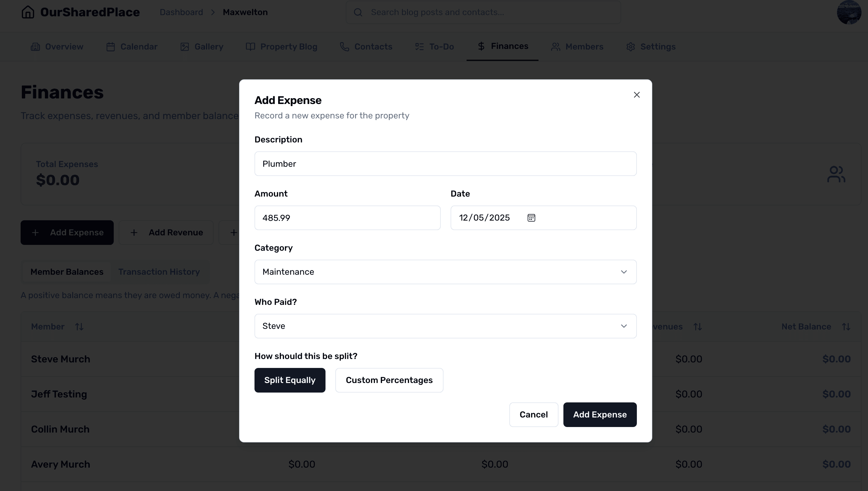Open the Category dropdown showing Maintenance
Image resolution: width=868 pixels, height=491 pixels.
point(445,272)
